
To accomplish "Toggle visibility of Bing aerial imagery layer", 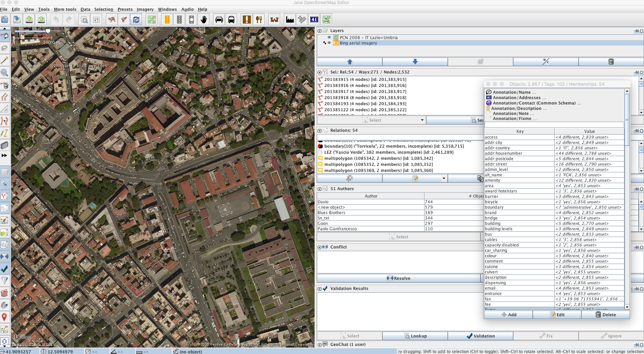I will pyautogui.click(x=329, y=43).
